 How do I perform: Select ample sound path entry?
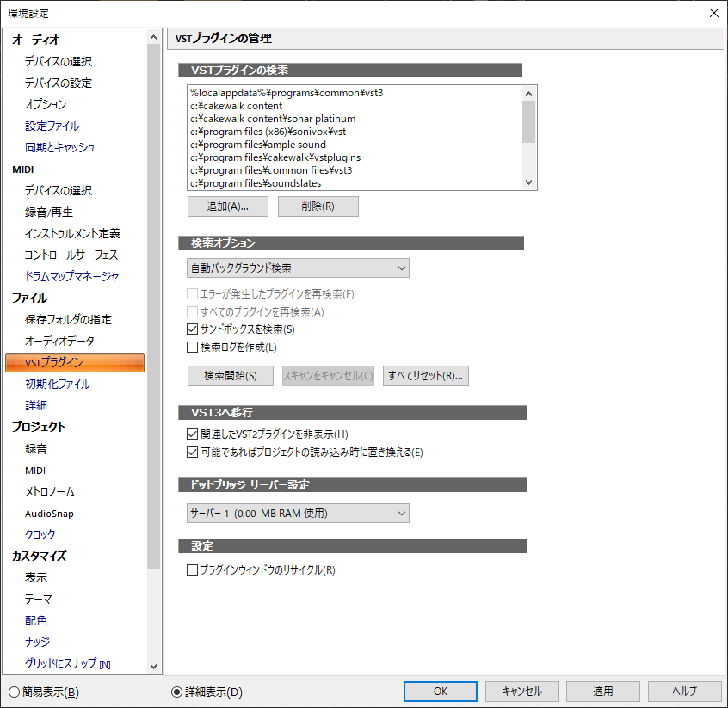point(257,145)
